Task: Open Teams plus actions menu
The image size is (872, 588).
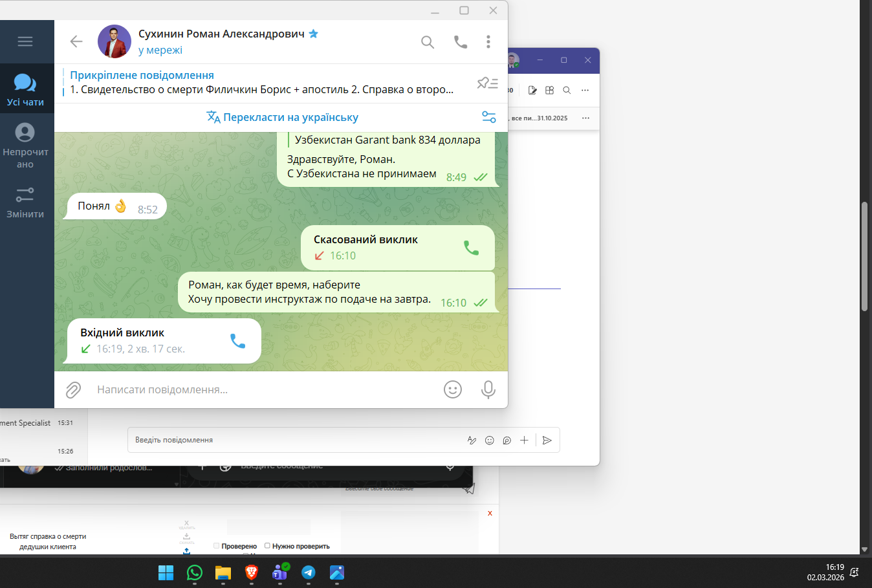Action: pos(524,441)
